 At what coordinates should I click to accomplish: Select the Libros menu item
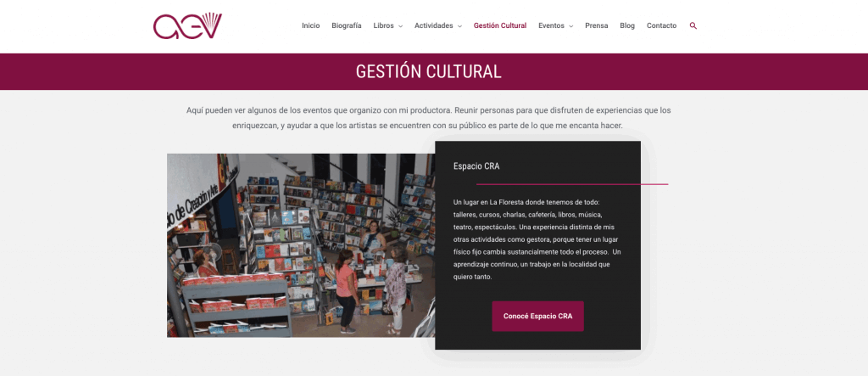pos(384,25)
